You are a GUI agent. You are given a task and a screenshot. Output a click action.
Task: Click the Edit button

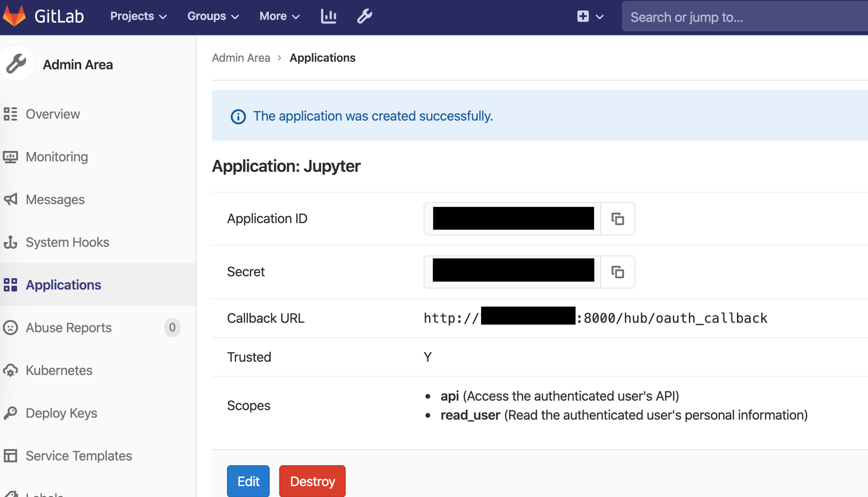pyautogui.click(x=248, y=481)
